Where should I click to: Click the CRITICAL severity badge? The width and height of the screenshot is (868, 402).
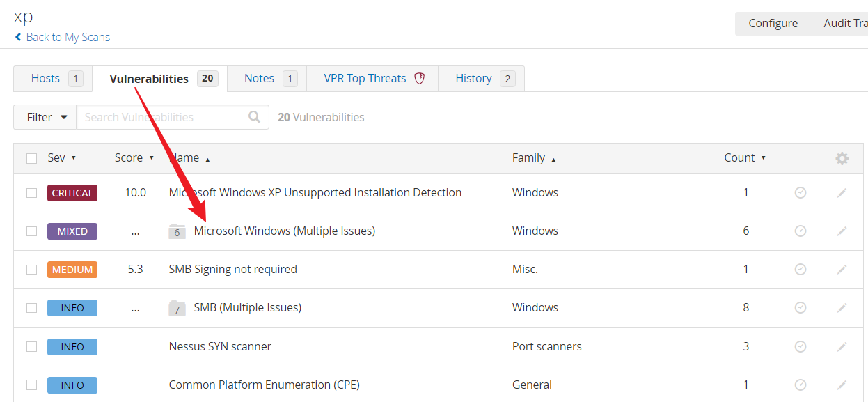click(x=72, y=193)
